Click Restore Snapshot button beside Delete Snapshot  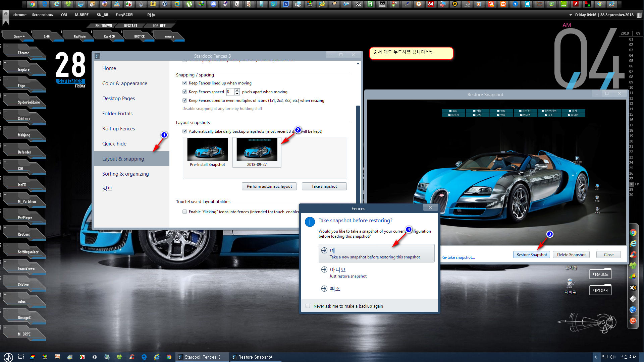tap(532, 255)
